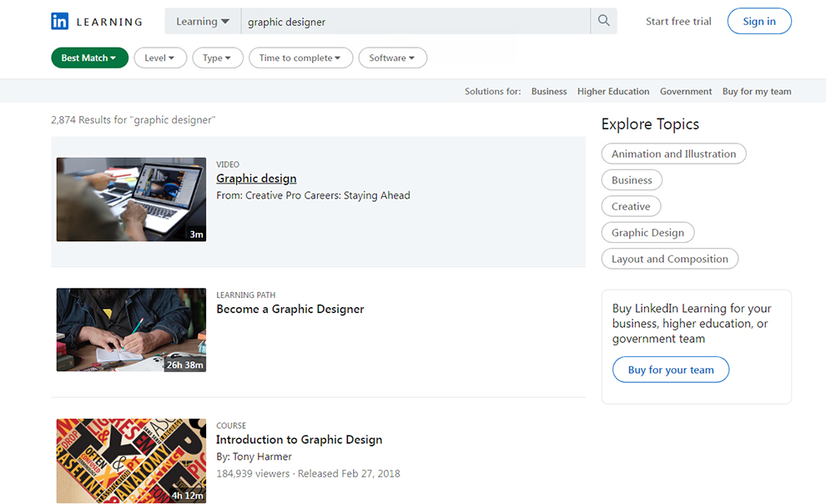
Task: Open Time to complete filter
Action: coord(300,58)
